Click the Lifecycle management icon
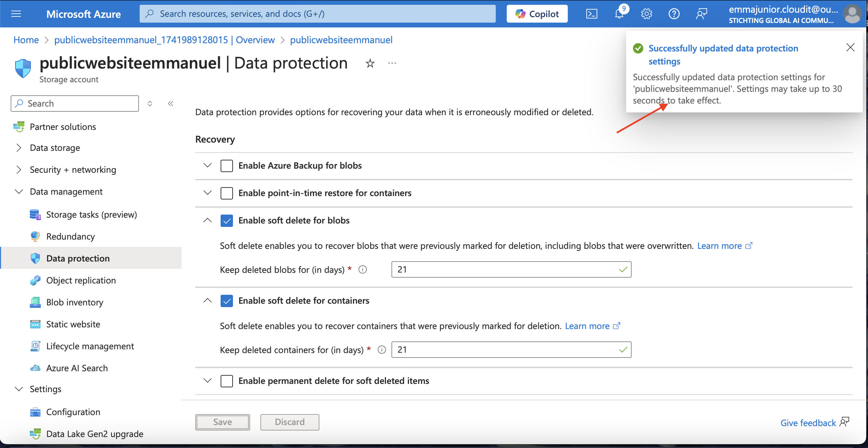Screen dimensions: 868x448 [x=35, y=346]
